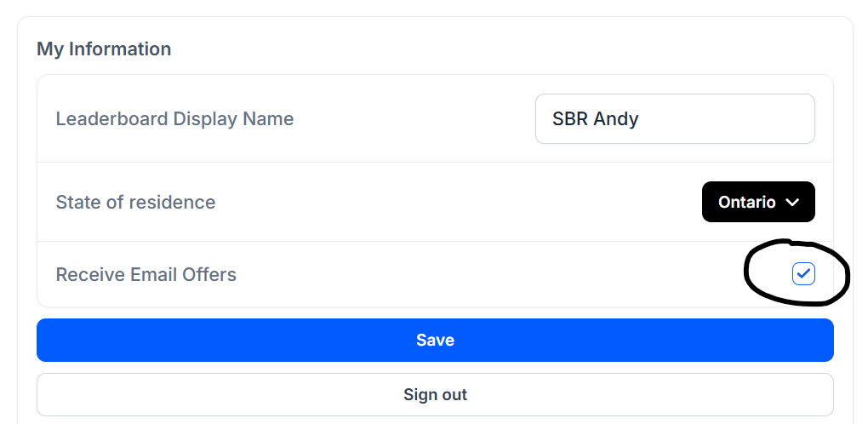Image resolution: width=868 pixels, height=424 pixels.
Task: Toggle email offers opt-in box
Action: [x=803, y=274]
